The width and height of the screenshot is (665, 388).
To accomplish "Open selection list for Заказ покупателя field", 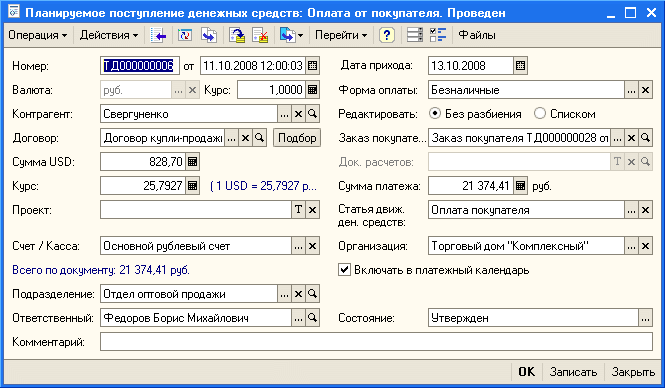I will point(618,138).
